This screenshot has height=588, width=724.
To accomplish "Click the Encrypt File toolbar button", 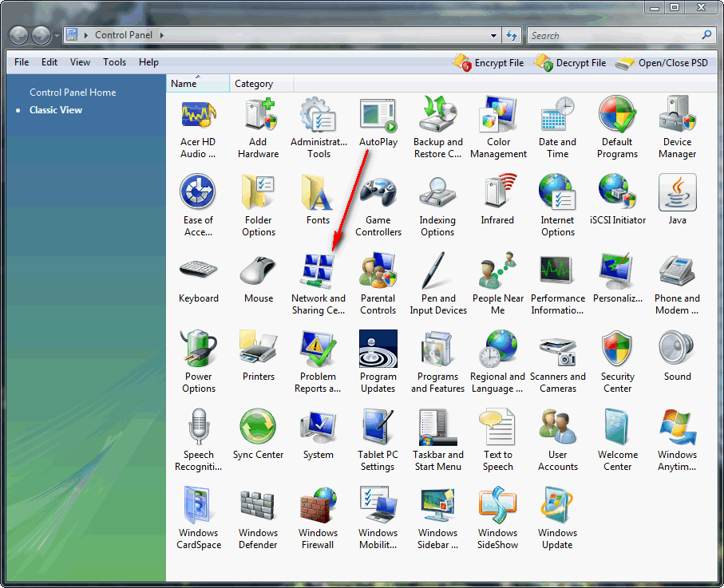I will pyautogui.click(x=488, y=63).
